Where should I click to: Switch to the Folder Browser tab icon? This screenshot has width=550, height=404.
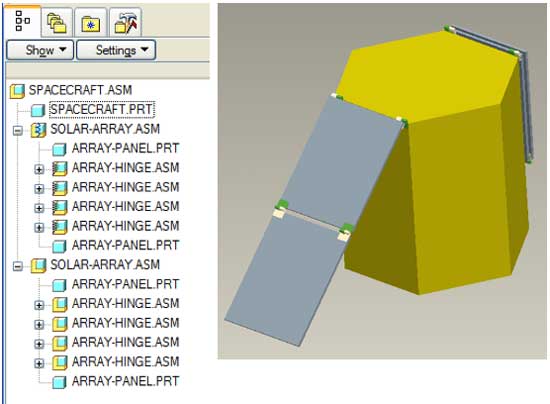(56, 23)
